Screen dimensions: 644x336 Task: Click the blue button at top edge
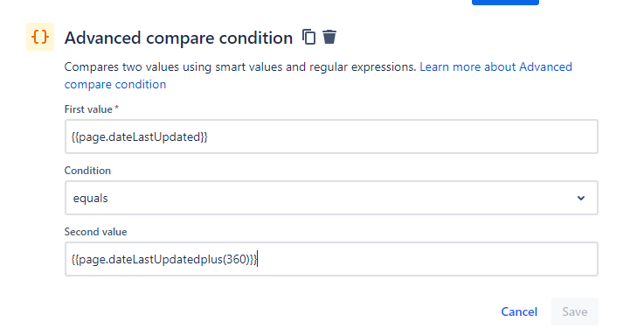click(x=505, y=2)
